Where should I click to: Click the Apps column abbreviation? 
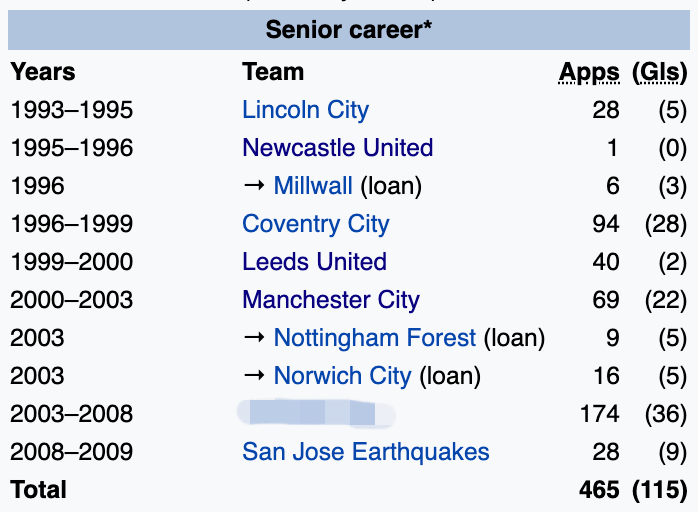point(589,72)
